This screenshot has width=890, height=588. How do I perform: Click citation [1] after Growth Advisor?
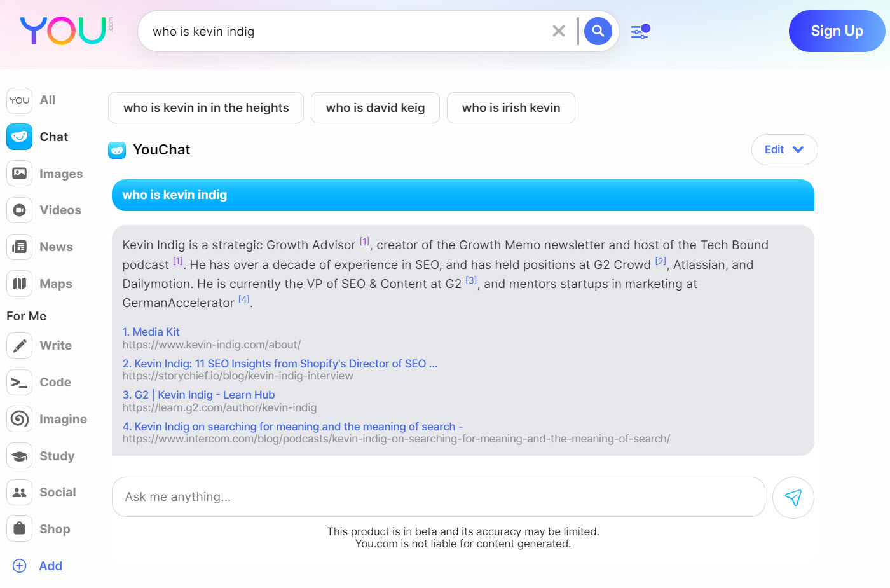pos(364,242)
